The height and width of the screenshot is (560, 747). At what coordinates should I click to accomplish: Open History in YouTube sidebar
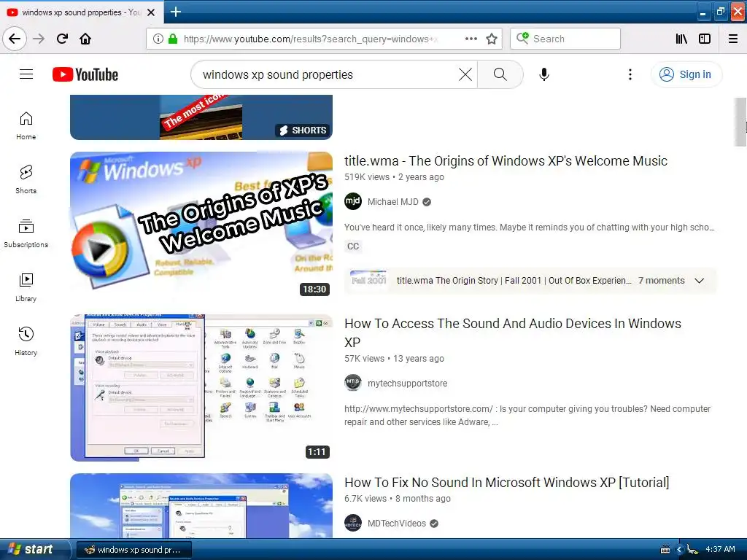[x=26, y=341]
